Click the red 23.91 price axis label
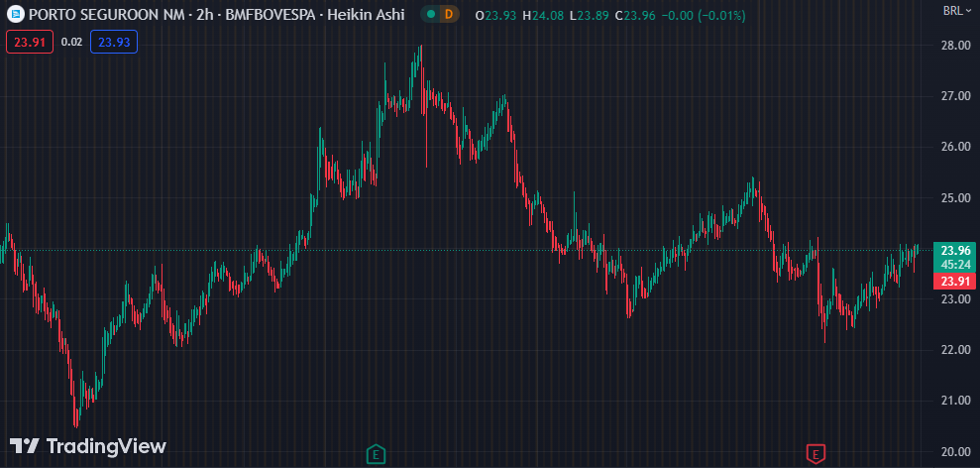The image size is (980, 468). [954, 281]
